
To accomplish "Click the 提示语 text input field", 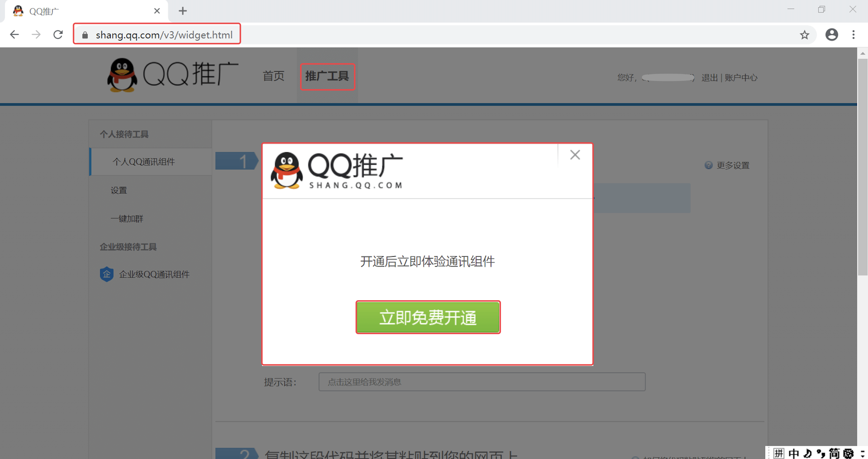I will pyautogui.click(x=482, y=381).
